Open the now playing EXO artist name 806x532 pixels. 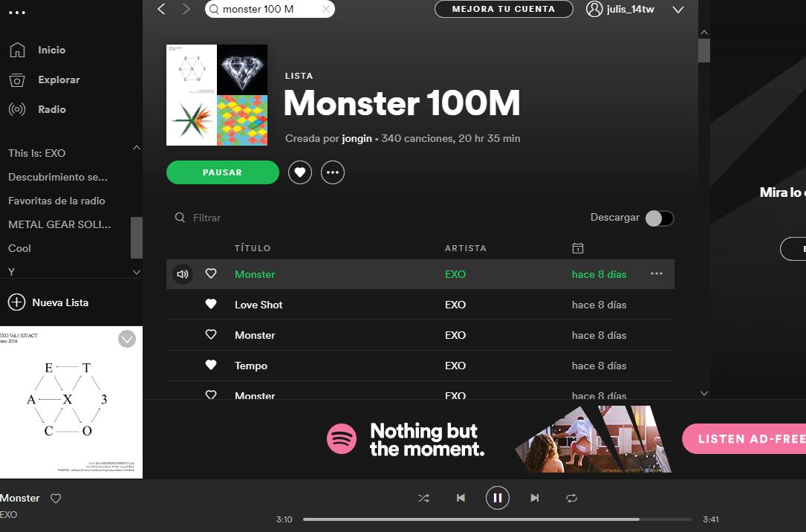(x=9, y=514)
